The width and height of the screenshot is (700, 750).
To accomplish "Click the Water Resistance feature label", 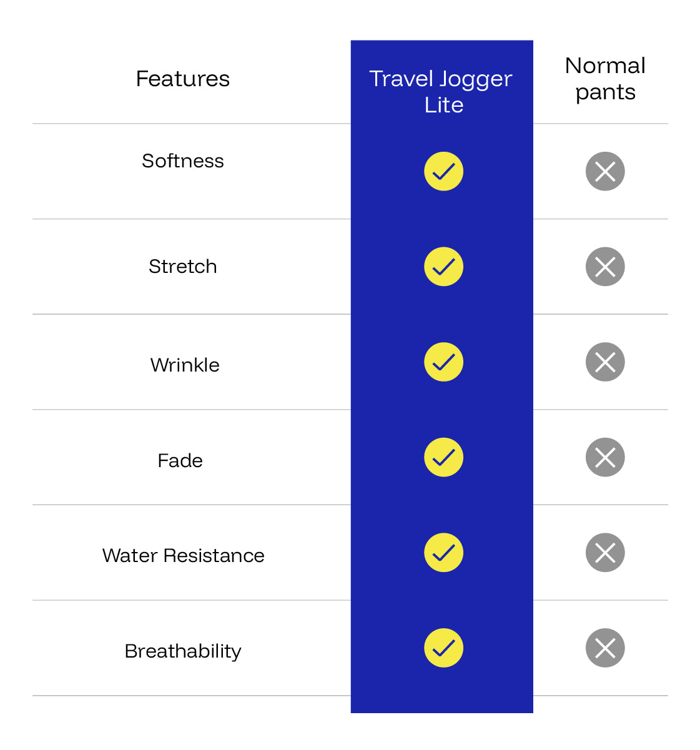I will click(183, 555).
